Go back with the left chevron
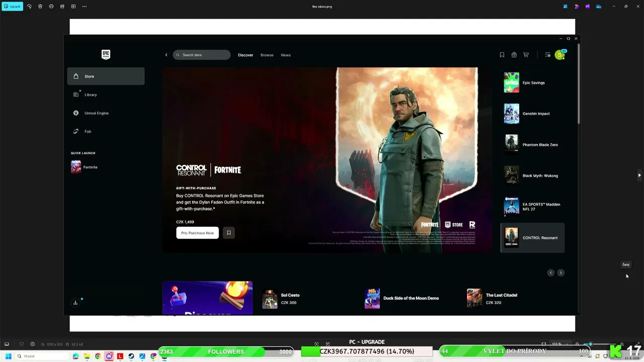This screenshot has height=362, width=644. pos(166,55)
